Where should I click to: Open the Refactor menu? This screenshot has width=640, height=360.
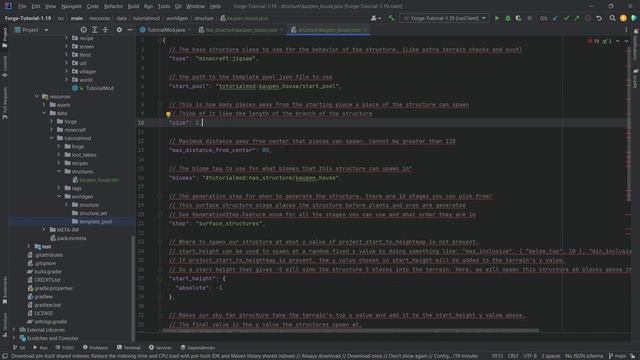point(113,6)
